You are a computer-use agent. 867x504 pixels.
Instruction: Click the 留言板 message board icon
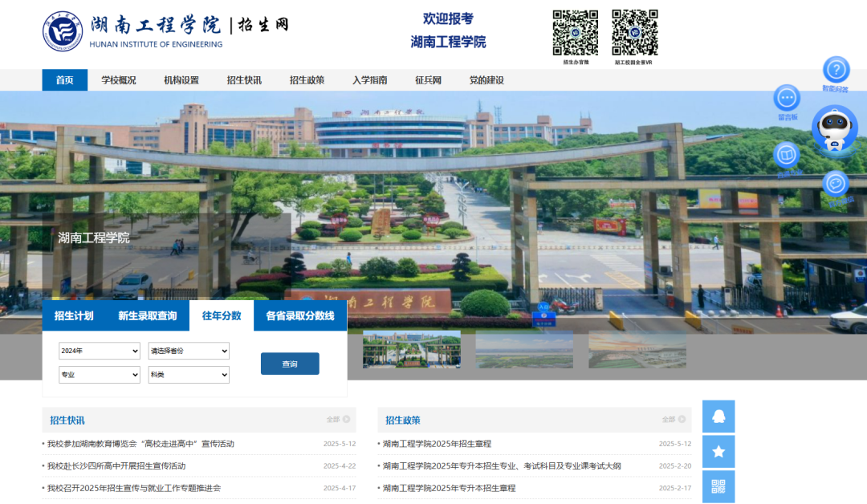pyautogui.click(x=787, y=98)
